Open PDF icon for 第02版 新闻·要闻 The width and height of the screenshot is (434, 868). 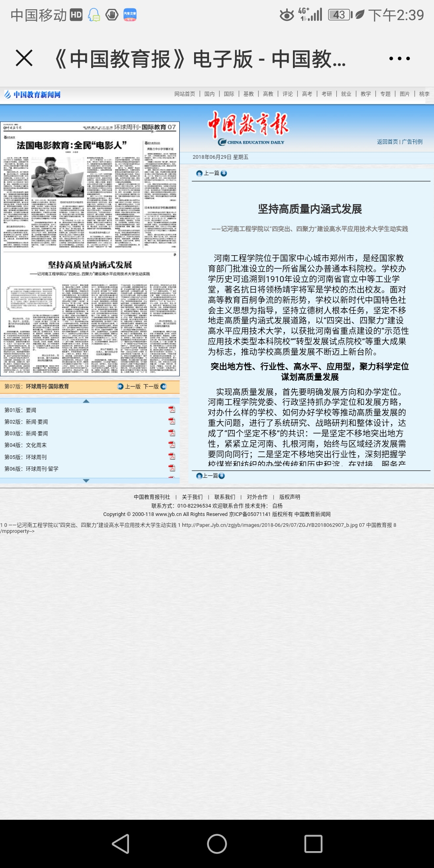pos(172,421)
